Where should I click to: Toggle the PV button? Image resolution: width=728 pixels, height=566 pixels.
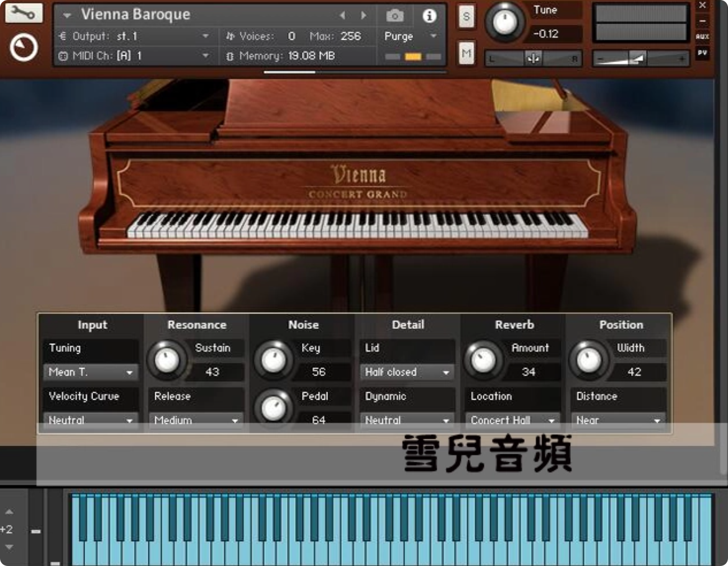(702, 53)
